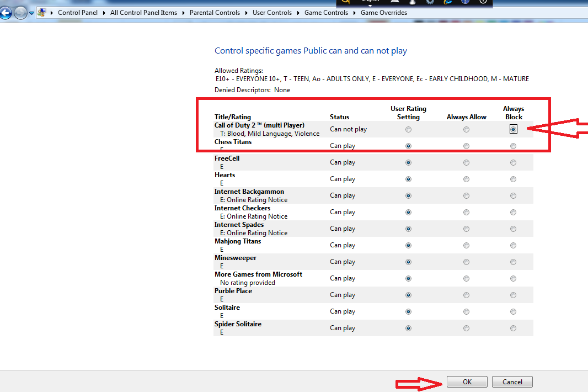Always allow Hearts
Screen dimensions: 588x392
pyautogui.click(x=466, y=179)
